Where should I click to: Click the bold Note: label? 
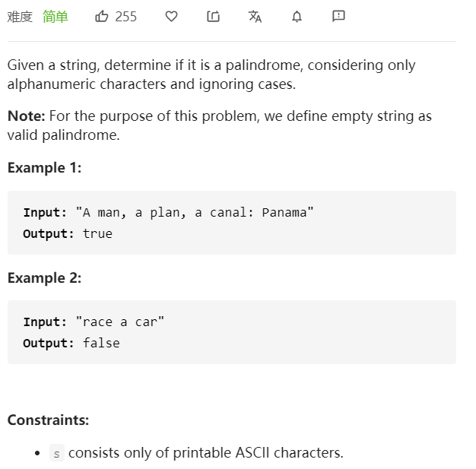[27, 116]
